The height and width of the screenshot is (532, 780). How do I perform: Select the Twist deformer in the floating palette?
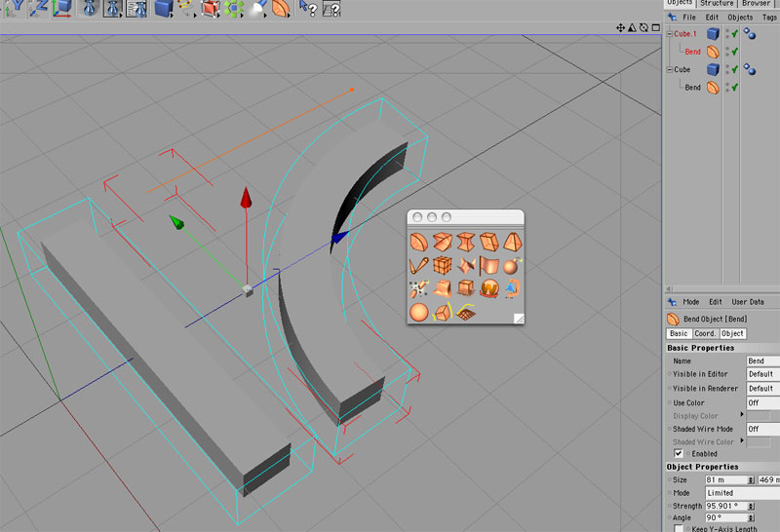pyautogui.click(x=443, y=242)
